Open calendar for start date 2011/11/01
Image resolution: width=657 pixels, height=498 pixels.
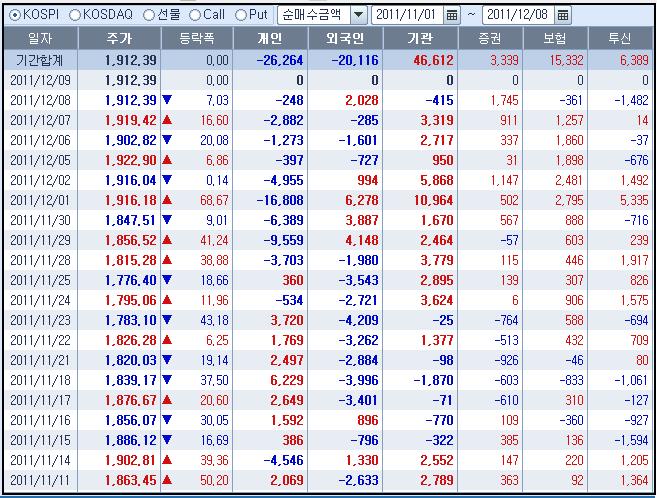click(452, 15)
